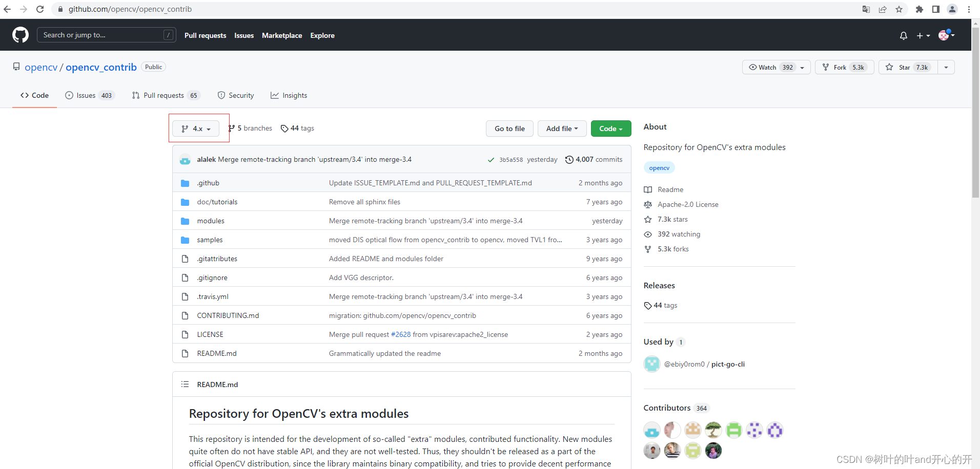Viewport: 980px width, 469px height.
Task: Open commit 3b5a558 link
Action: click(x=511, y=160)
